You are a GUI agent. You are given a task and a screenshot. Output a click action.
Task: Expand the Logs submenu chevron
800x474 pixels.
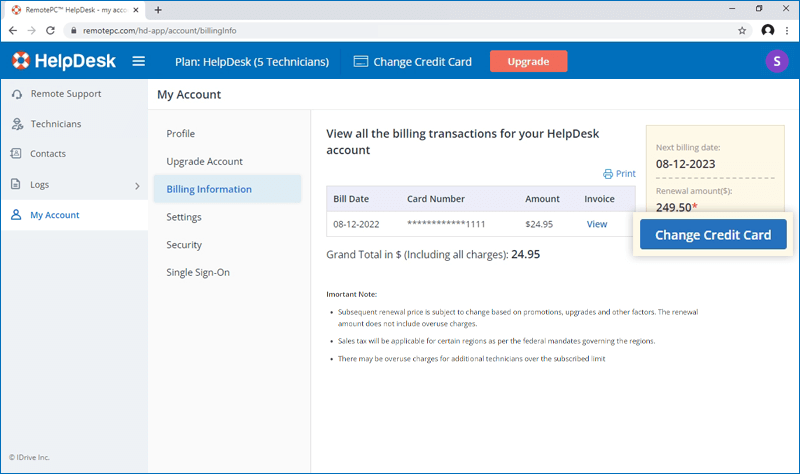tap(137, 185)
